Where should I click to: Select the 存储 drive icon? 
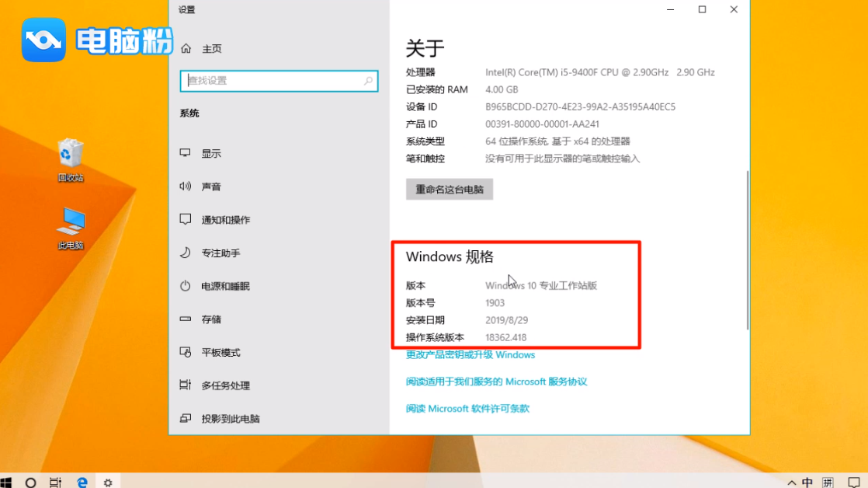tap(186, 319)
